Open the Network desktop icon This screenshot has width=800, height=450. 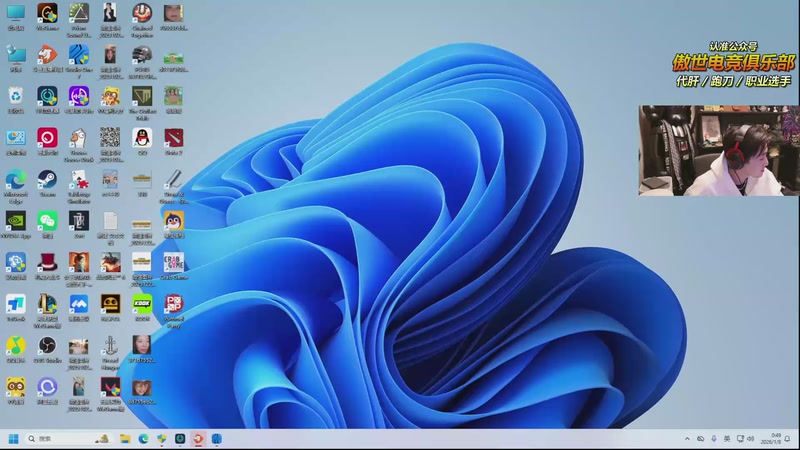click(x=16, y=55)
